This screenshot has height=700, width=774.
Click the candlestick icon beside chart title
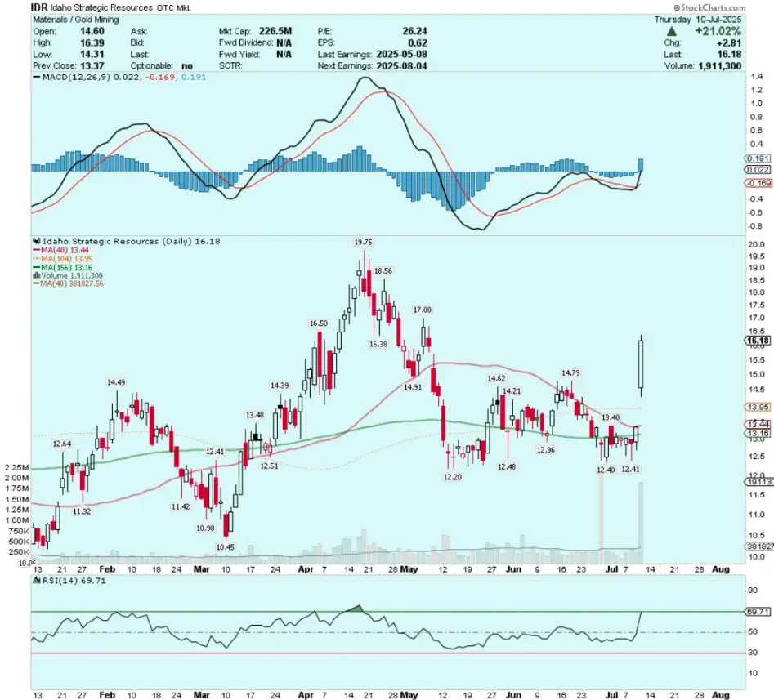point(36,241)
